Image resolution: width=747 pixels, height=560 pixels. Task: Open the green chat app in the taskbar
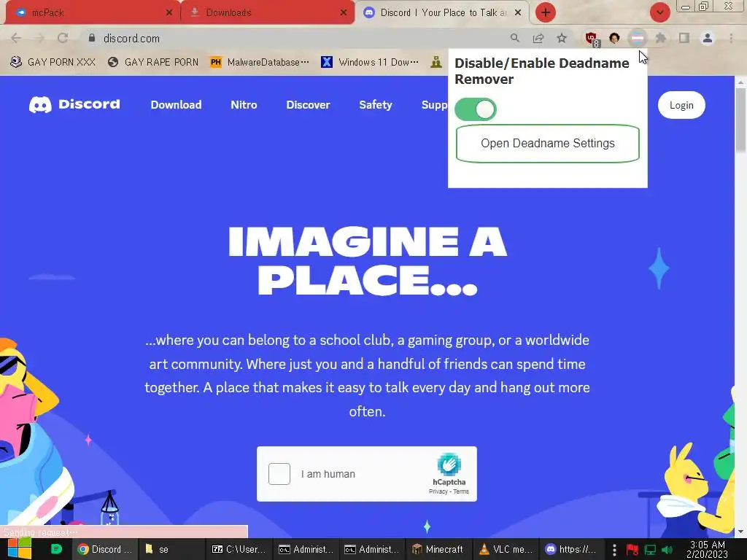(56, 549)
